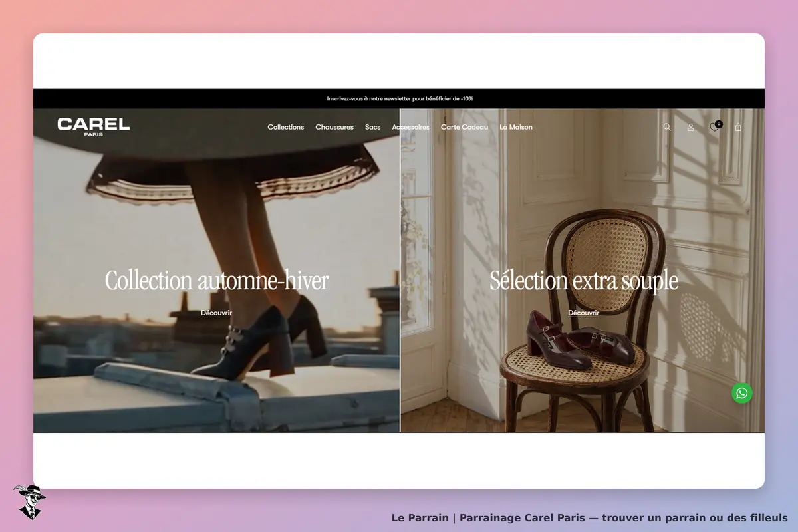Image resolution: width=798 pixels, height=532 pixels.
Task: Open the Carte Cadeau menu item
Action: pyautogui.click(x=464, y=127)
